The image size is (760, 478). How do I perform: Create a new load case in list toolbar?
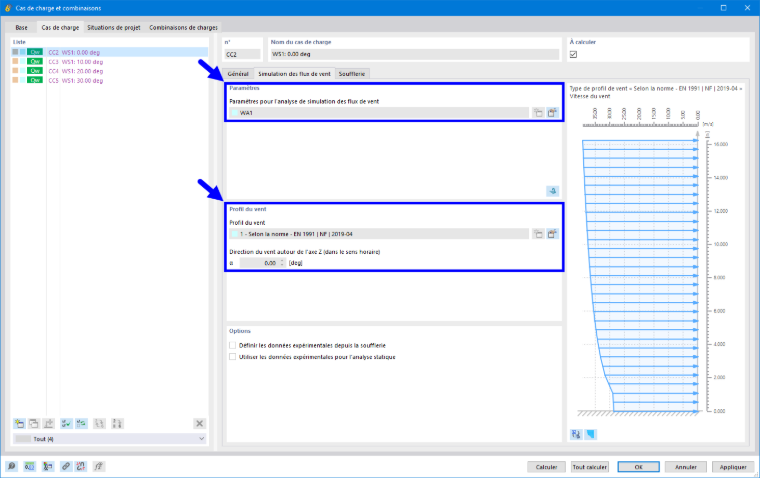point(19,424)
